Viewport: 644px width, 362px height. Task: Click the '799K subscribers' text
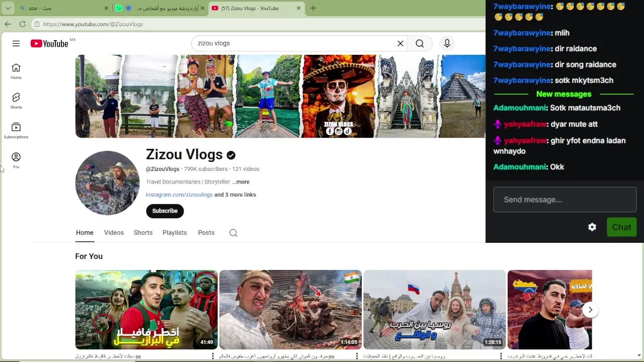(x=206, y=169)
